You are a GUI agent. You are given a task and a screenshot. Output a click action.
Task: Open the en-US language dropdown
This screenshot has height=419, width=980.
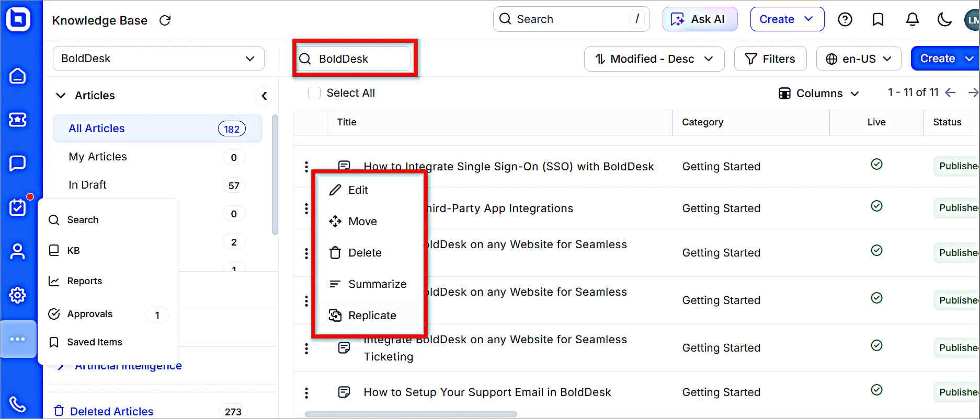coord(859,59)
